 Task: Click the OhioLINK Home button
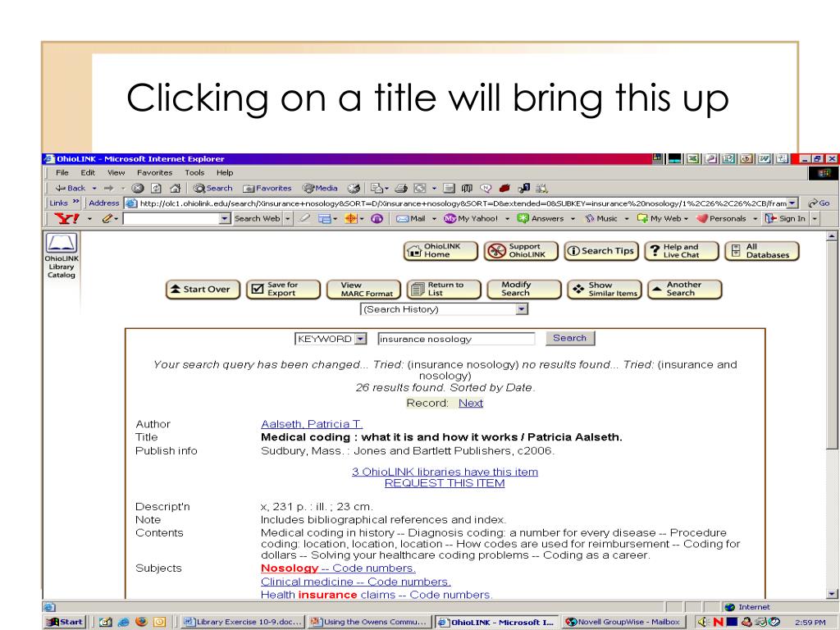coord(441,251)
